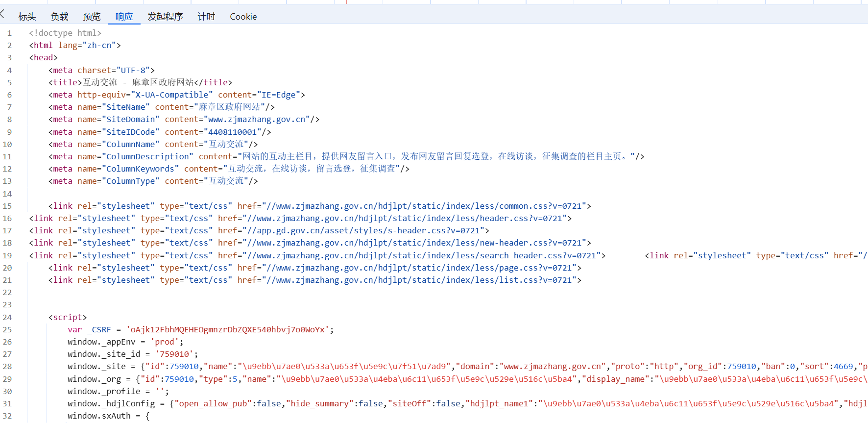Click the window._profile line
The width and height of the screenshot is (868, 423).
coord(118,391)
